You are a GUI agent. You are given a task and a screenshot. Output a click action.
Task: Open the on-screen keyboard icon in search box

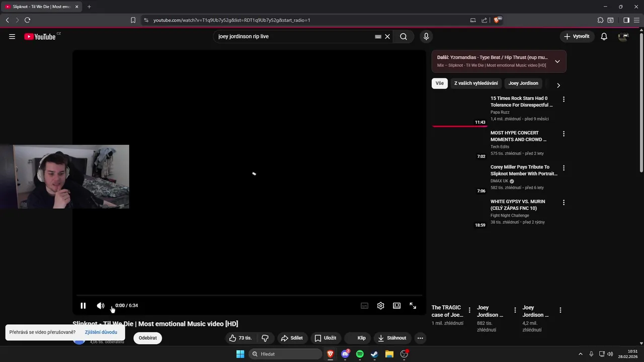378,36
